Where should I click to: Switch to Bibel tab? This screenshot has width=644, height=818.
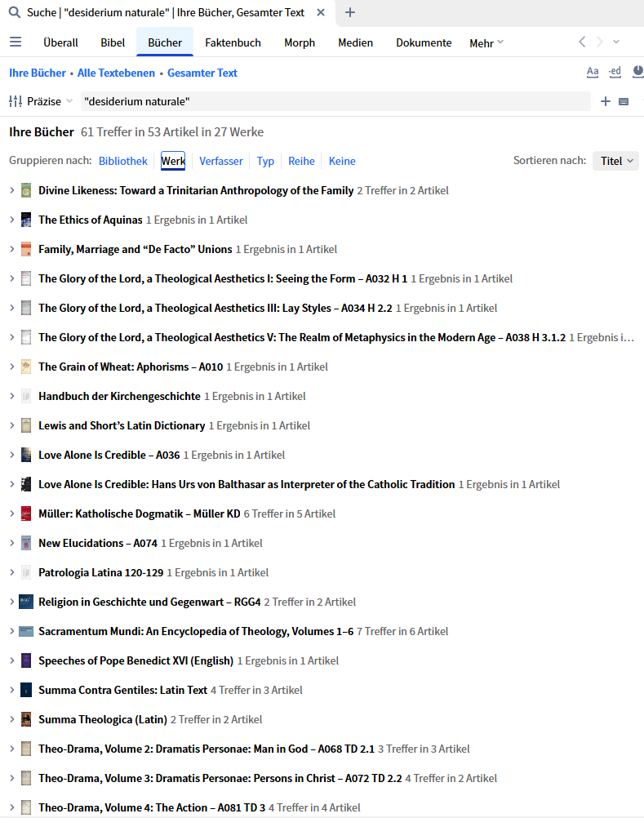click(113, 42)
